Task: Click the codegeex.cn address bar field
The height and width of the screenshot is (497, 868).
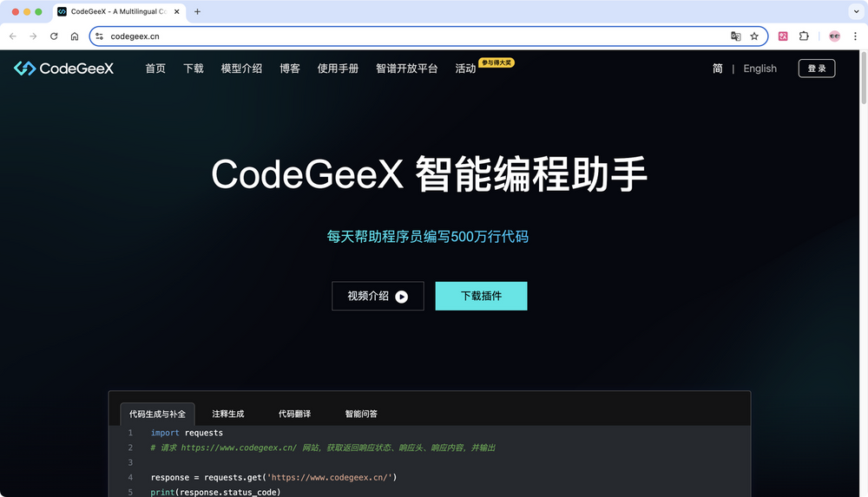Action: point(415,36)
